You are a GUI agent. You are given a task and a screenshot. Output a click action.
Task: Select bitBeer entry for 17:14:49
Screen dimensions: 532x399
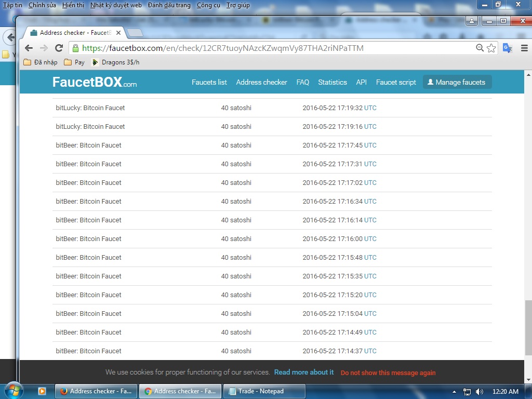pos(88,332)
